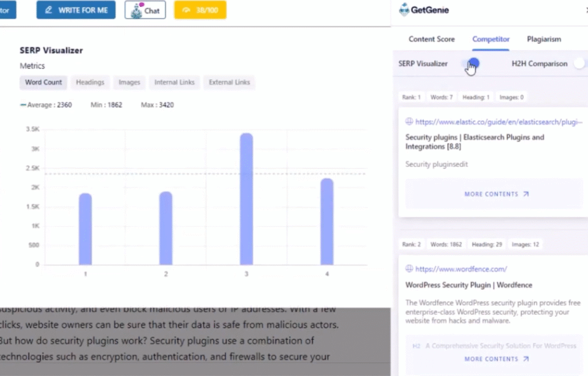Click the 'Rank: 2' badge
Viewport: 588px width, 376px height.
click(x=411, y=244)
